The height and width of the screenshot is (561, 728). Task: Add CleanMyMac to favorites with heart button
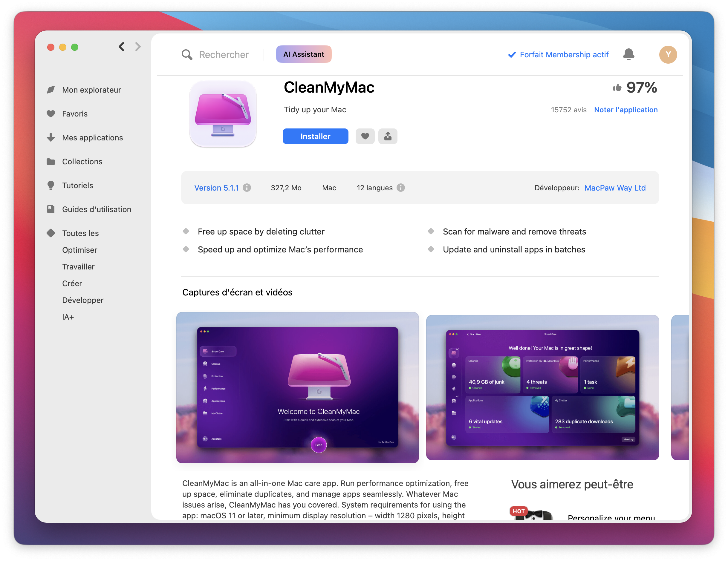pyautogui.click(x=365, y=136)
